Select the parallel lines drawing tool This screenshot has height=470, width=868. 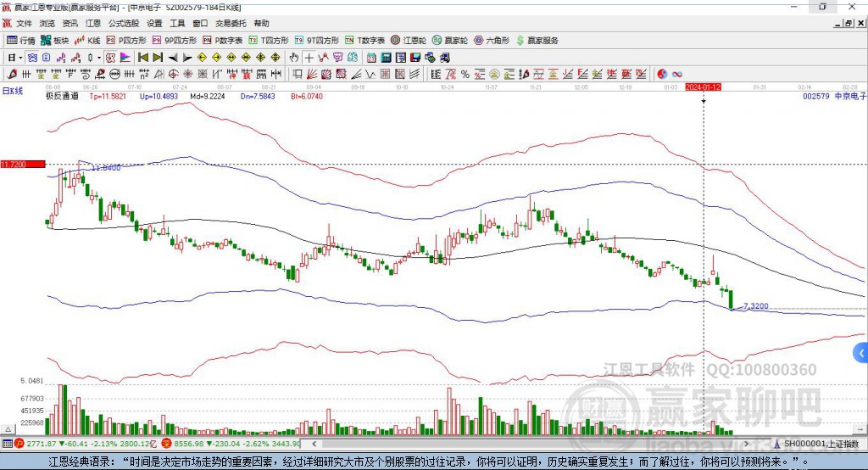(x=415, y=75)
